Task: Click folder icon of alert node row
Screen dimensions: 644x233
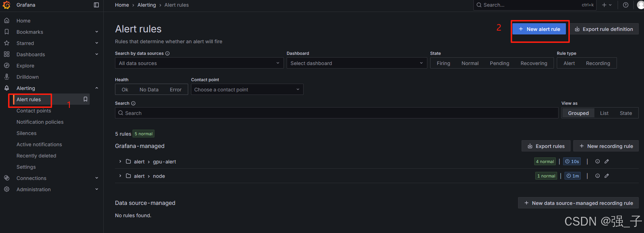Action: (128, 176)
